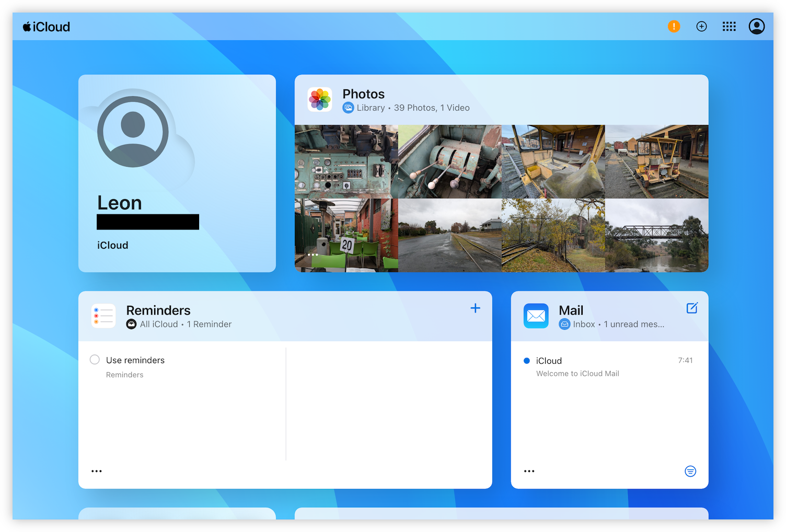Add a new reminder with plus icon
Image resolution: width=786 pixels, height=532 pixels.
[x=475, y=308]
